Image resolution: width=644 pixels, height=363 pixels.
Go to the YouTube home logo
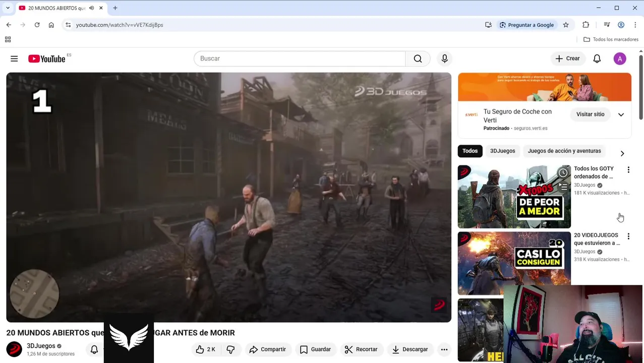click(46, 59)
